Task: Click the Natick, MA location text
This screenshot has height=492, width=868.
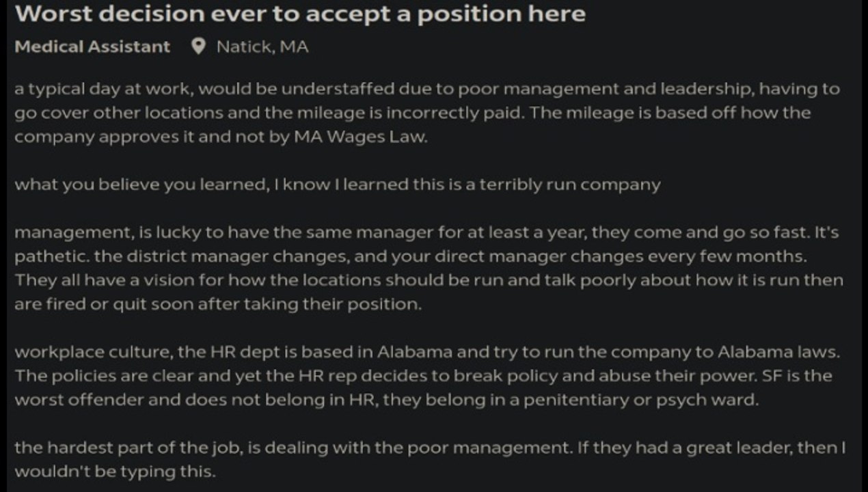Action: click(x=262, y=46)
